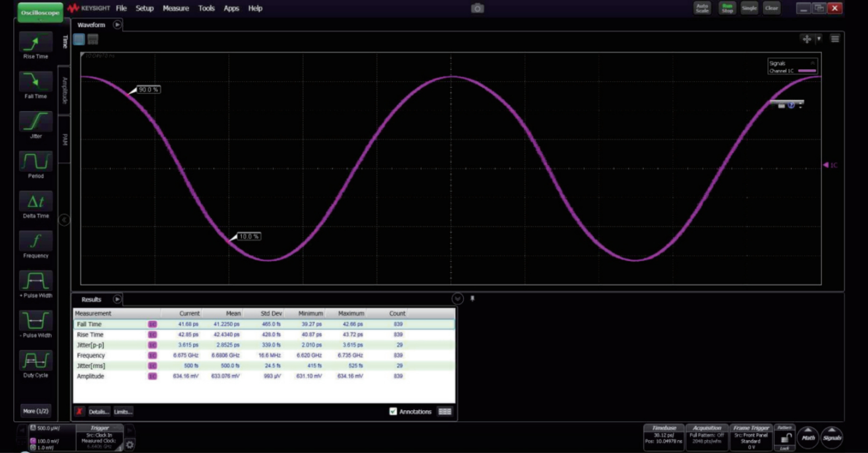Click the Channel 1C magenta color swatch

tap(807, 71)
